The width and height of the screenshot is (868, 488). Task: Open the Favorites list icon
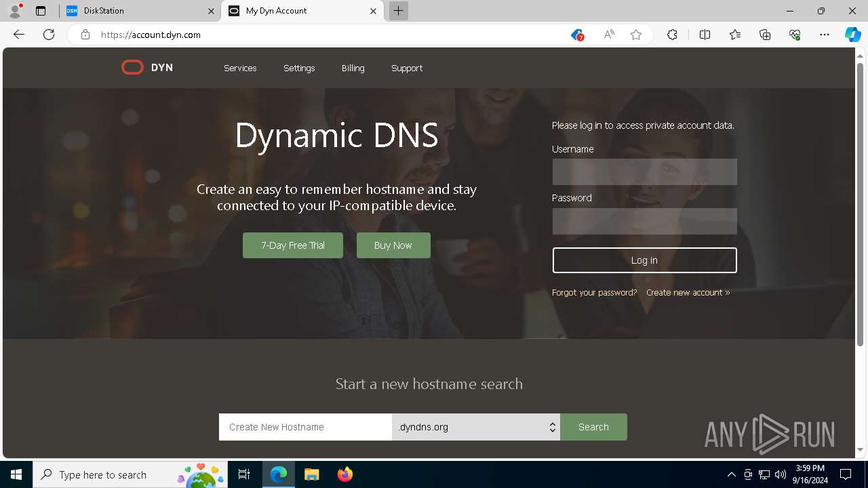(x=735, y=35)
